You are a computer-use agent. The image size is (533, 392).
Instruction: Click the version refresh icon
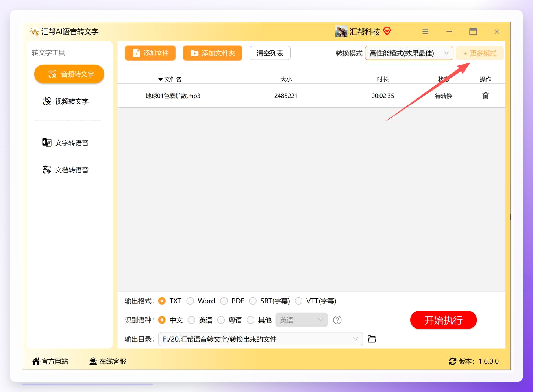pos(453,361)
